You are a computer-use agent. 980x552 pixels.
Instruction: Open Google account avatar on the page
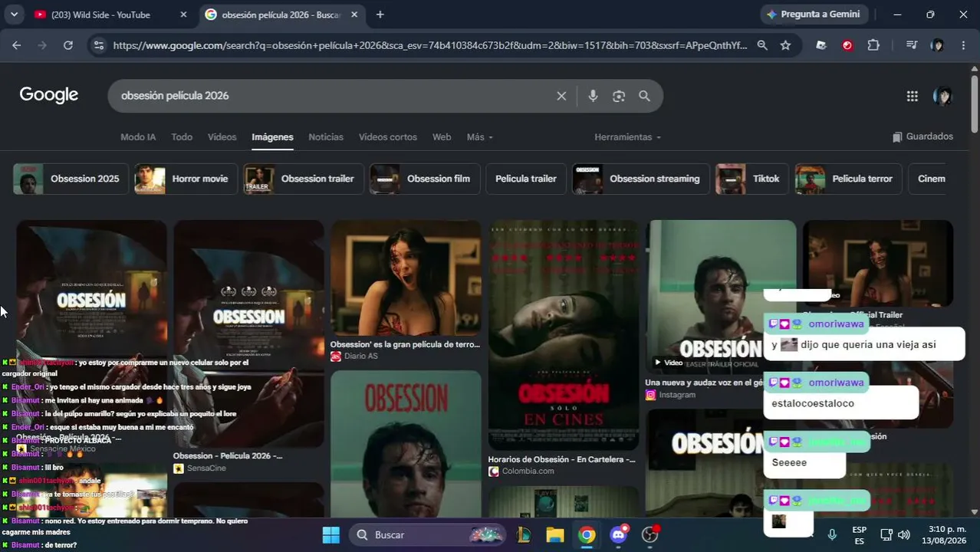point(942,96)
